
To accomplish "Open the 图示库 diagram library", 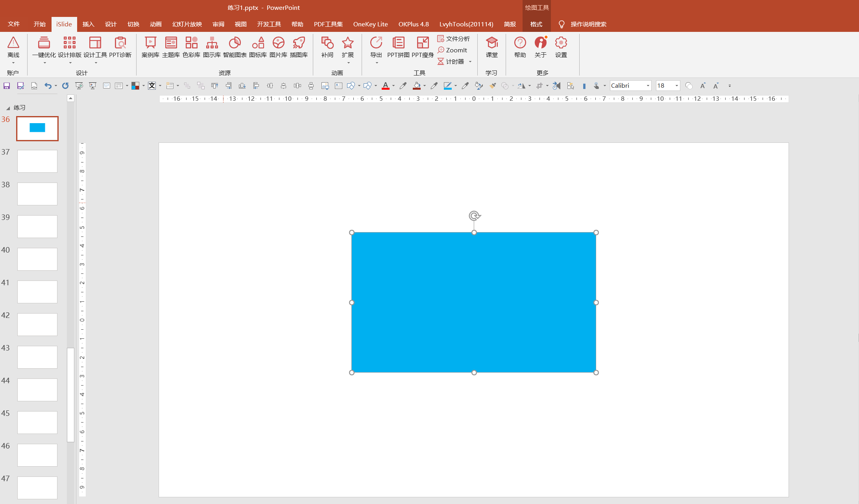I will [212, 47].
